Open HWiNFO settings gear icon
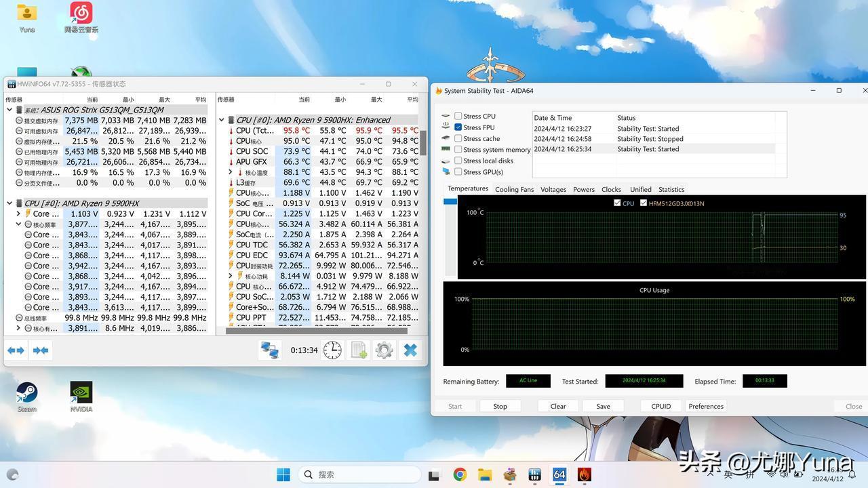 pyautogui.click(x=384, y=350)
